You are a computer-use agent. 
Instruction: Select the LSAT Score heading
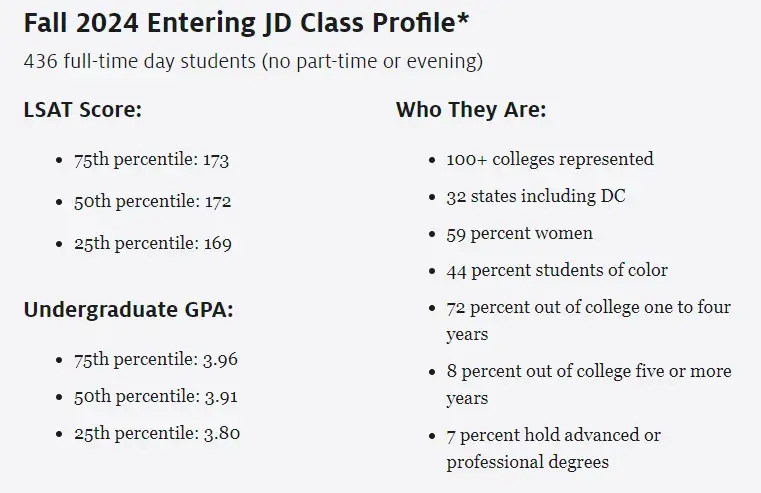[x=82, y=109]
